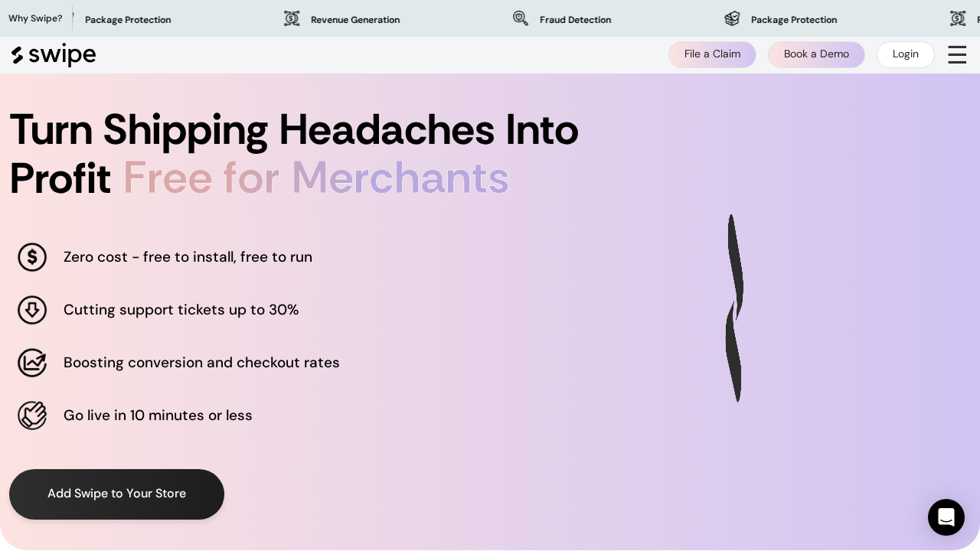This screenshot has height=551, width=980.
Task: Open the Intercom chat bubble
Action: [946, 517]
